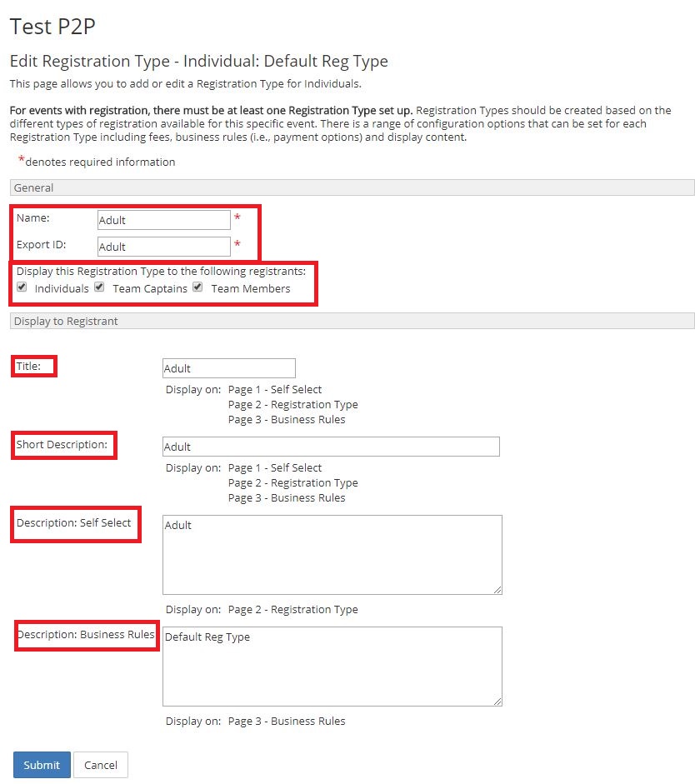Click the Individuals checkbox label

click(62, 288)
